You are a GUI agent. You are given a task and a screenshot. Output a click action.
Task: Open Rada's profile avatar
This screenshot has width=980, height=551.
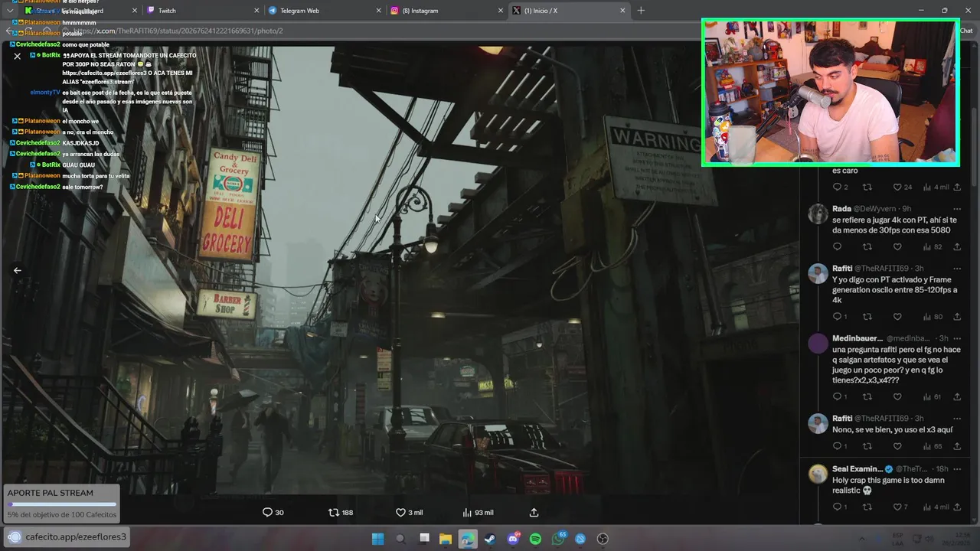point(818,214)
